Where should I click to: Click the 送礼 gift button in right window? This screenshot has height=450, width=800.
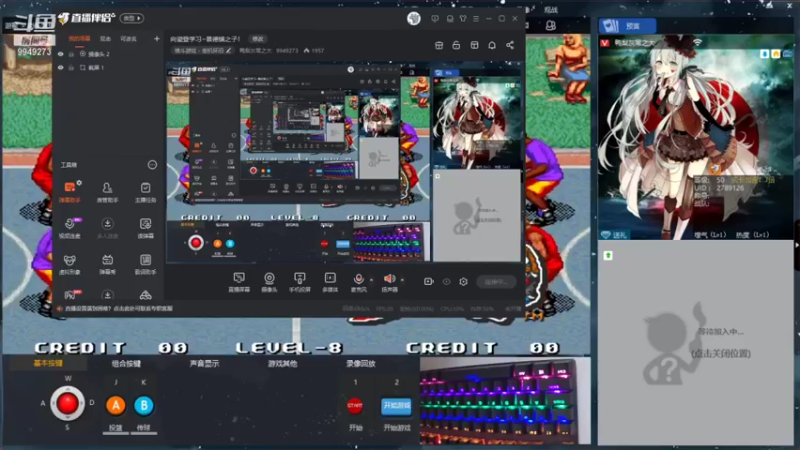point(615,235)
